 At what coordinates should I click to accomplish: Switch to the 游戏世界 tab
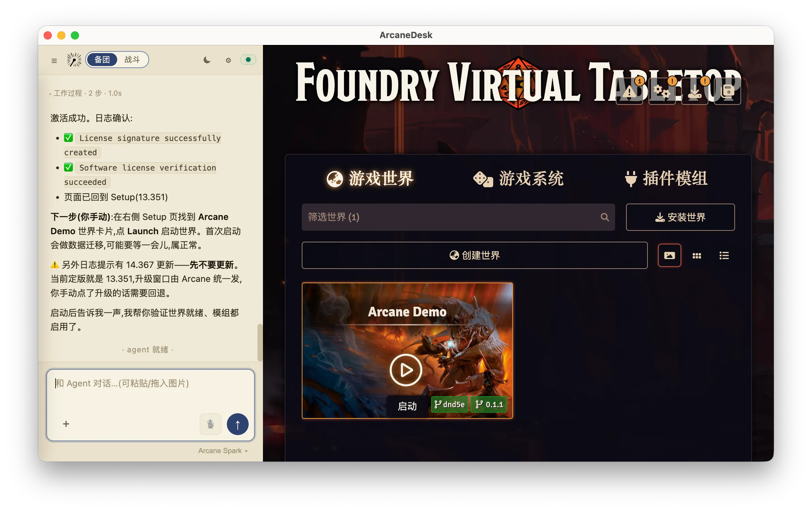pos(370,179)
